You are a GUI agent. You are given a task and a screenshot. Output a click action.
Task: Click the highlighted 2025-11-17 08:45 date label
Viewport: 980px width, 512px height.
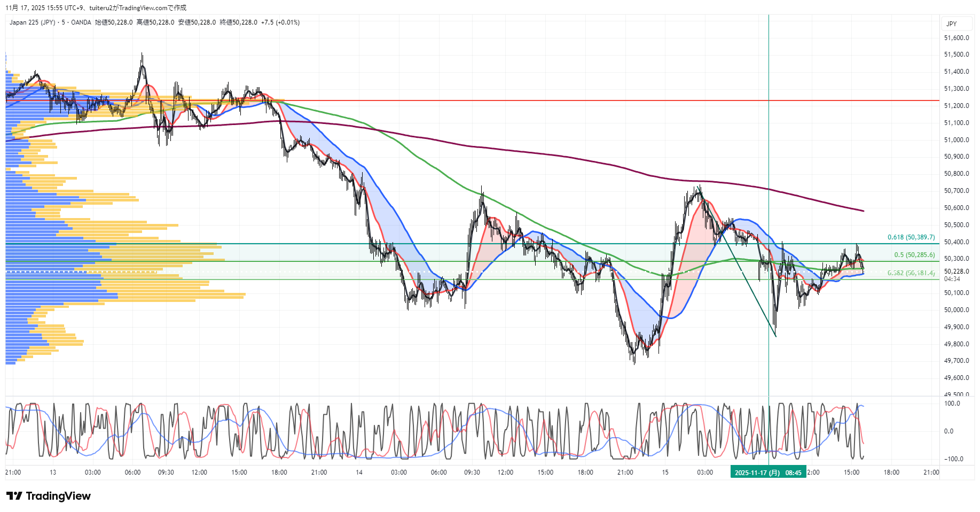[768, 472]
